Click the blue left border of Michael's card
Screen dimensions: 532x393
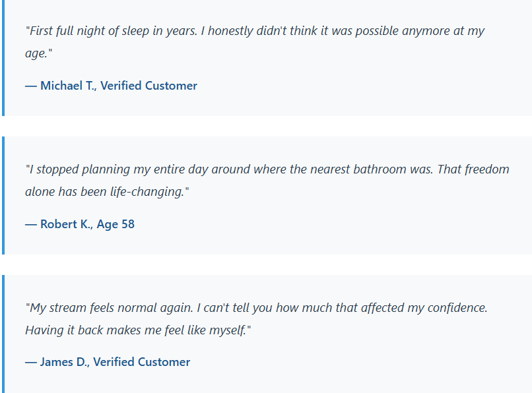pyautogui.click(x=3, y=58)
